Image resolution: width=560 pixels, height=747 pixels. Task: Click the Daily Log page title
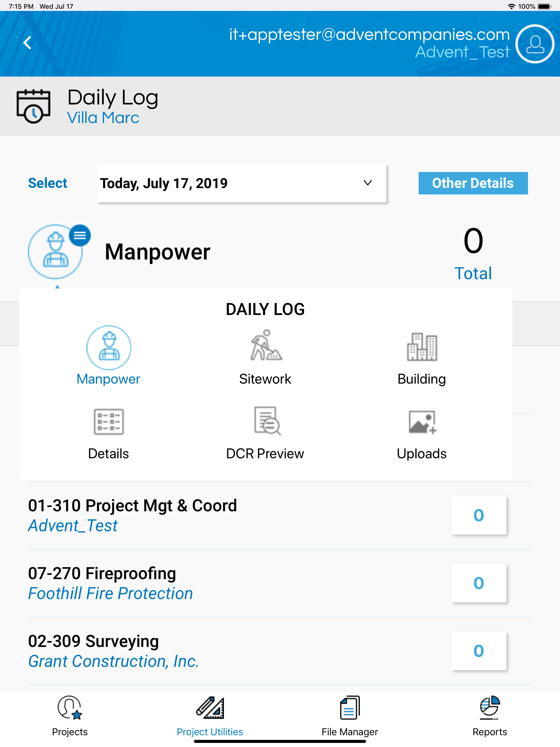point(112,98)
